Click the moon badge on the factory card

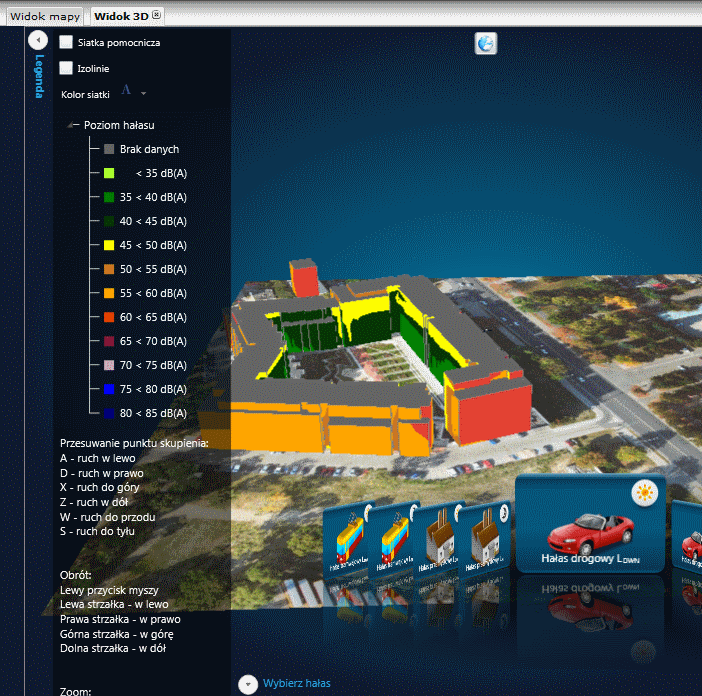coord(504,513)
